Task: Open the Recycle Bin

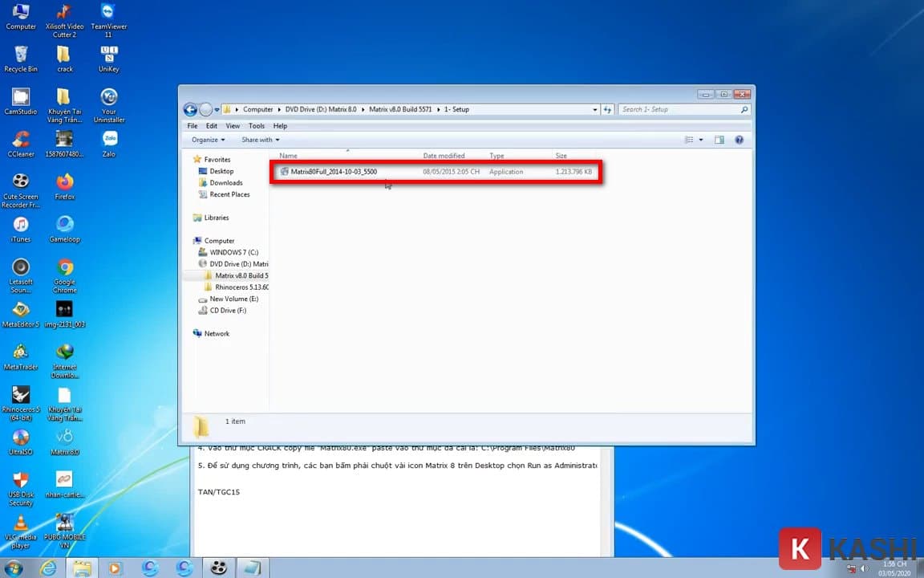Action: [20, 54]
